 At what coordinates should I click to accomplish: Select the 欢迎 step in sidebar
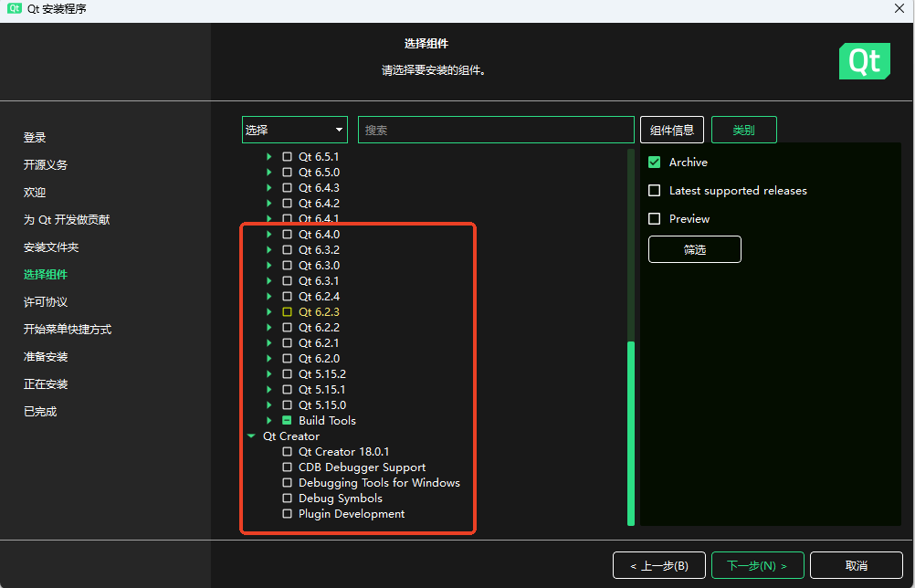35,193
